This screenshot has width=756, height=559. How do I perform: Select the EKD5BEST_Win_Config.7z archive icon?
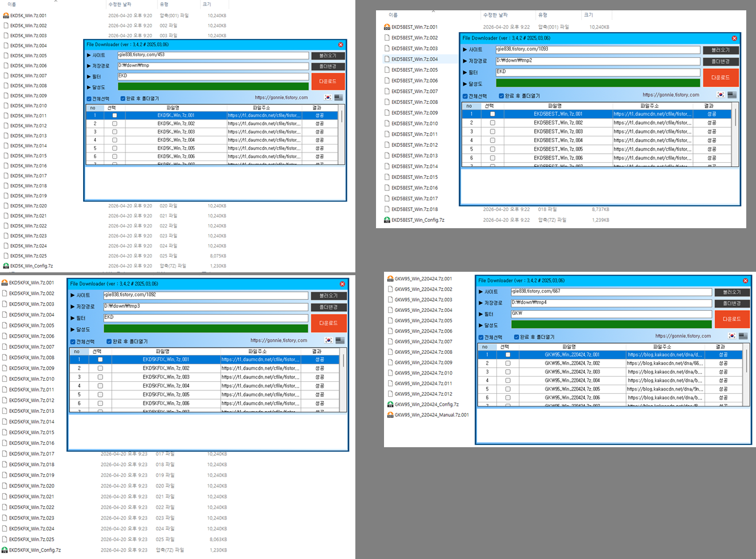pyautogui.click(x=387, y=220)
